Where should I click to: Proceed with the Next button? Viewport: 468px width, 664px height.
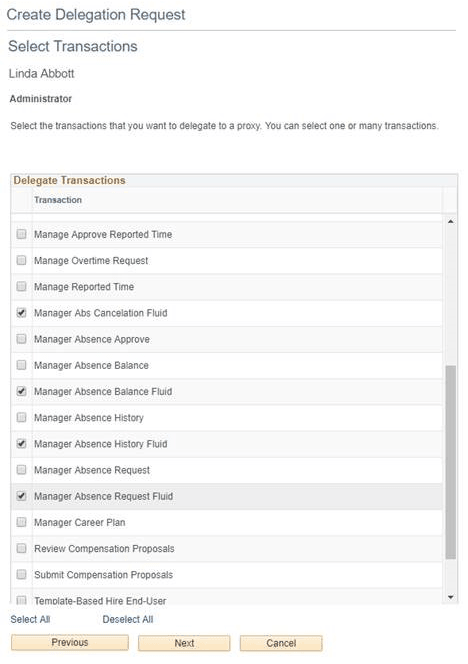click(x=184, y=643)
